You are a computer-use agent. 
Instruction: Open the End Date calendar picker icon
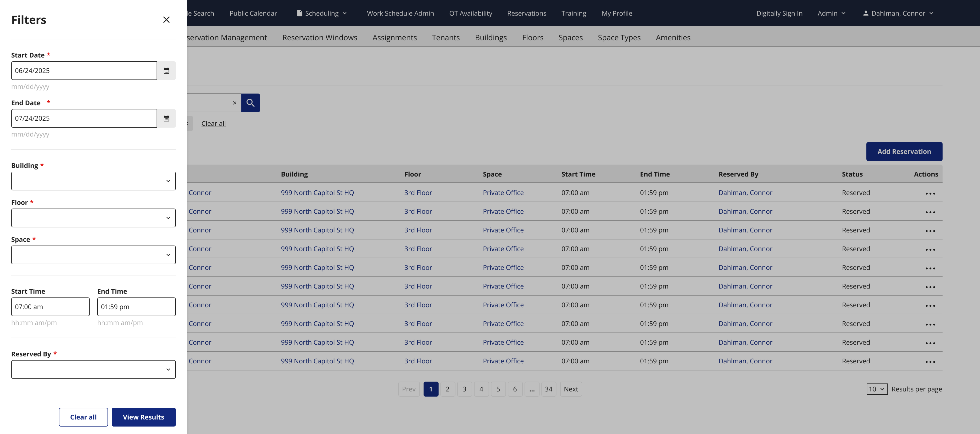tap(166, 118)
